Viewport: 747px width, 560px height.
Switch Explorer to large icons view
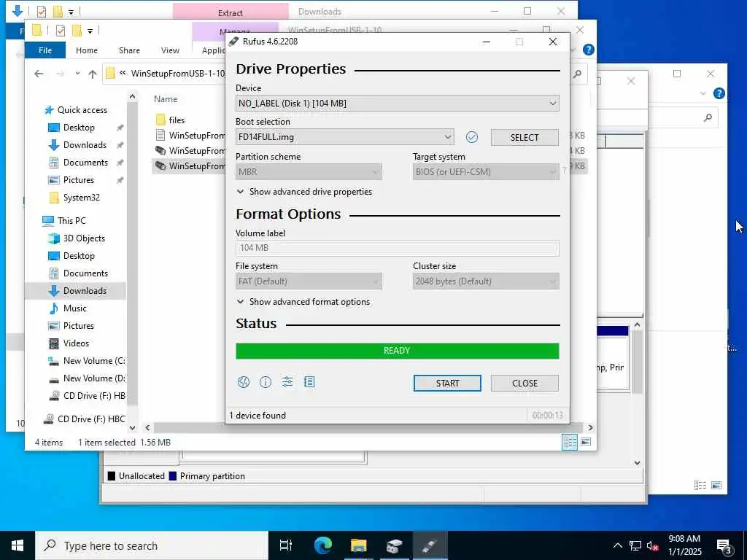586,442
